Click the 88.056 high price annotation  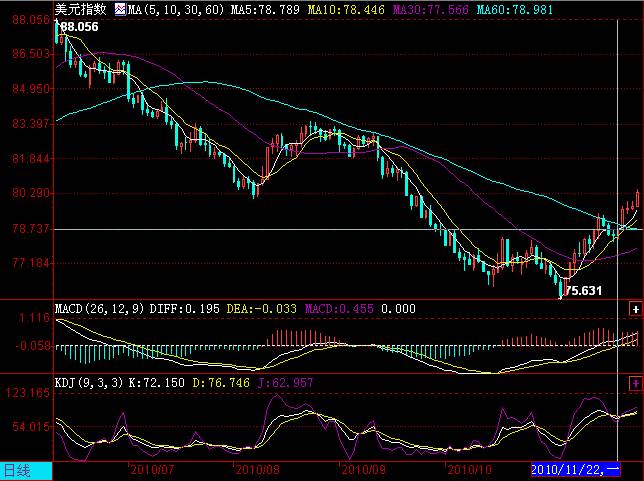tap(79, 27)
